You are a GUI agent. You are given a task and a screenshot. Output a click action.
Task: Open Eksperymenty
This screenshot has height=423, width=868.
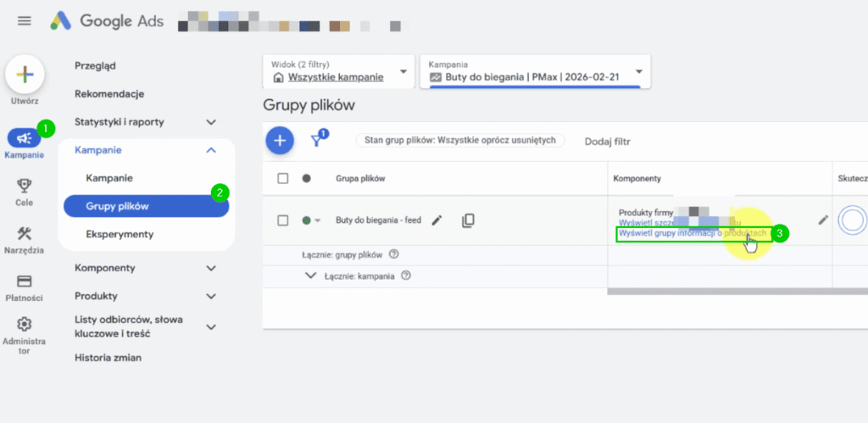click(120, 234)
